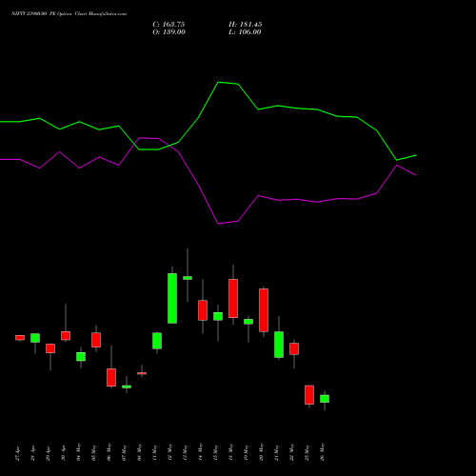
Task: Select the open value 'O: 139.00'
Action: [x=169, y=32]
